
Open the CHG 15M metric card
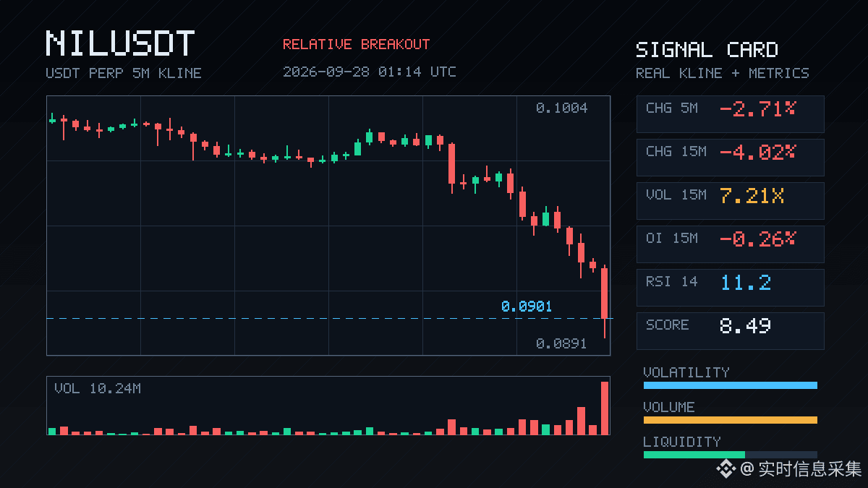pos(730,157)
